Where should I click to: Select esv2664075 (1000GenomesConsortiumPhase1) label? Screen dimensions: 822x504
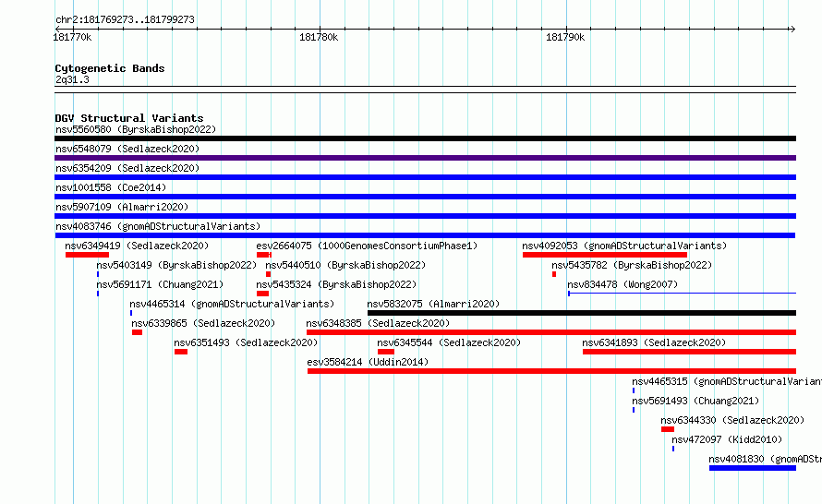pyautogui.click(x=367, y=246)
